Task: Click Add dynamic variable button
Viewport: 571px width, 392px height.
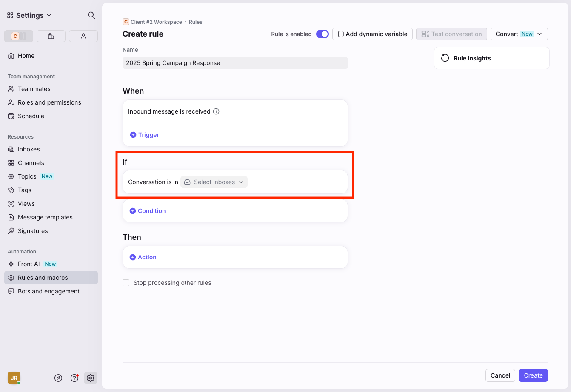Action: pyautogui.click(x=372, y=34)
